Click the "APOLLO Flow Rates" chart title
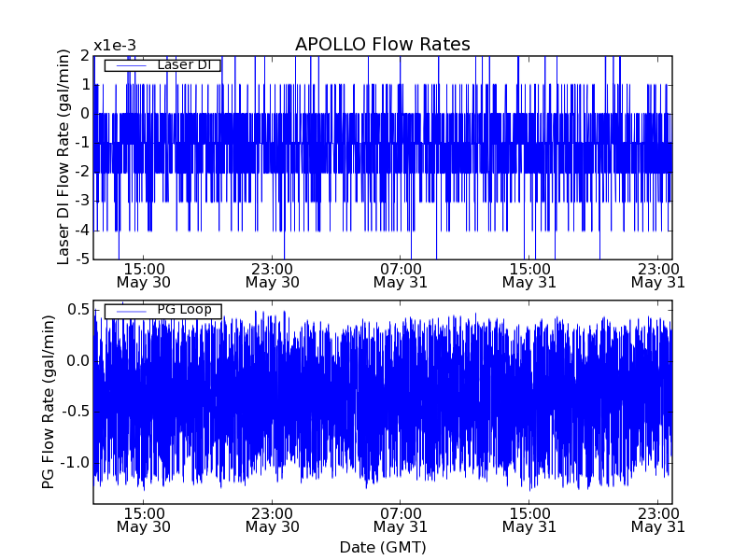 tap(382, 45)
